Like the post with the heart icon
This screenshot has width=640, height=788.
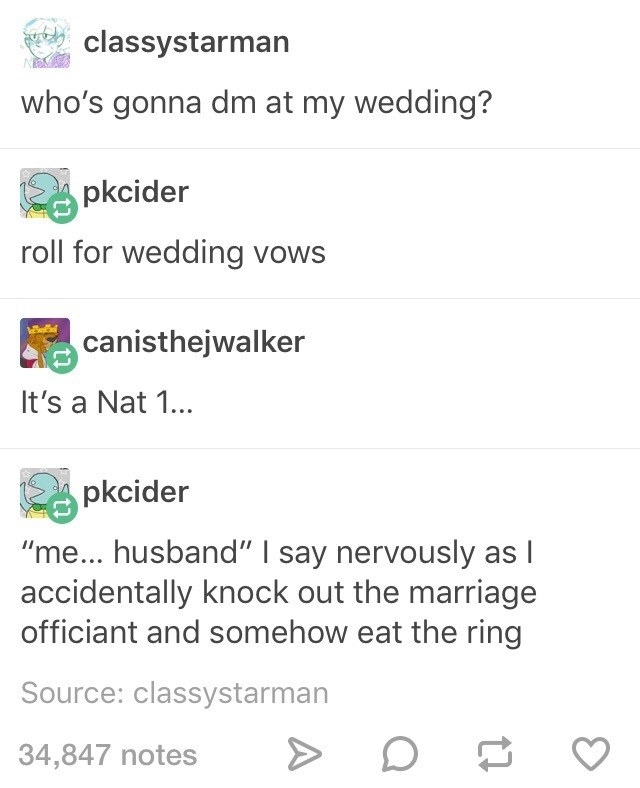[591, 754]
